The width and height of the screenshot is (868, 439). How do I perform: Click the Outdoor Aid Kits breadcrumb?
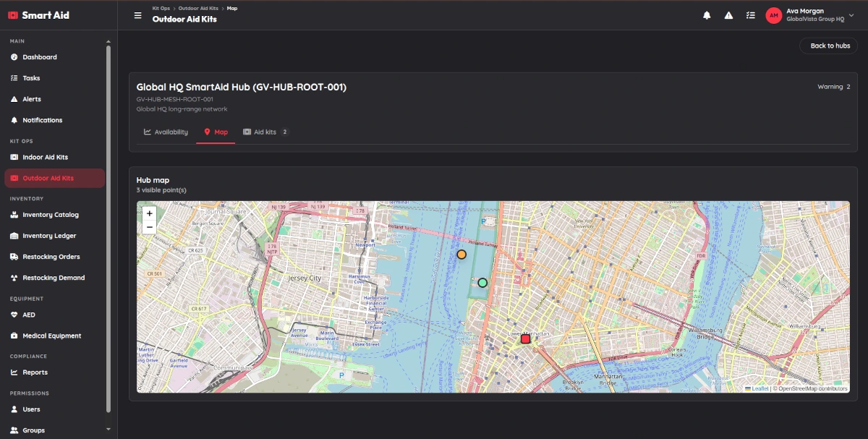pyautogui.click(x=198, y=8)
